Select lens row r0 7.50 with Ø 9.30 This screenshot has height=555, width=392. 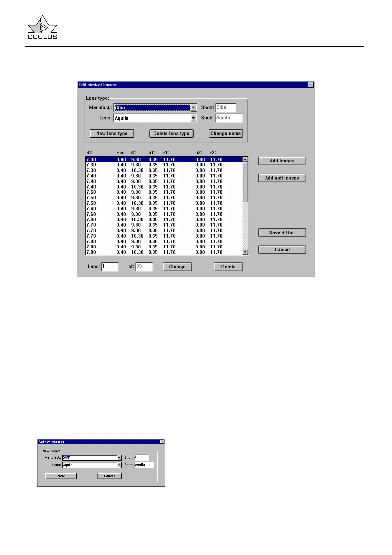click(x=164, y=192)
